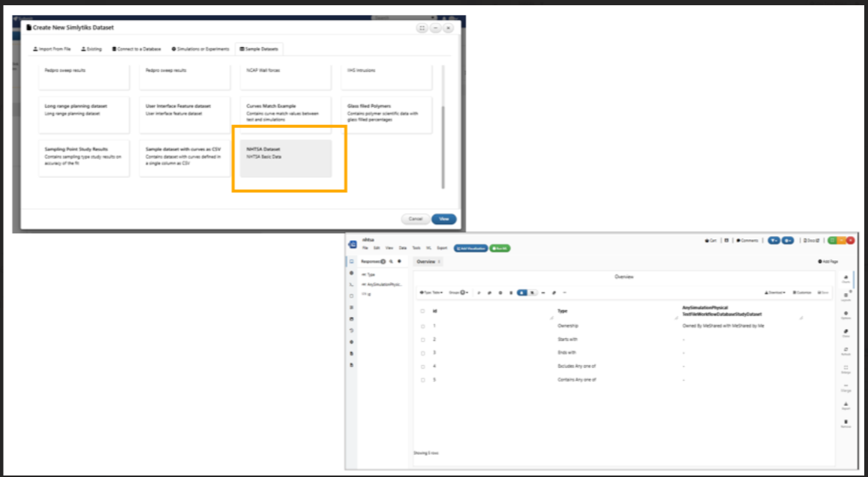The height and width of the screenshot is (477, 868).
Task: Open the File menu in NHTSA window
Action: [x=365, y=248]
